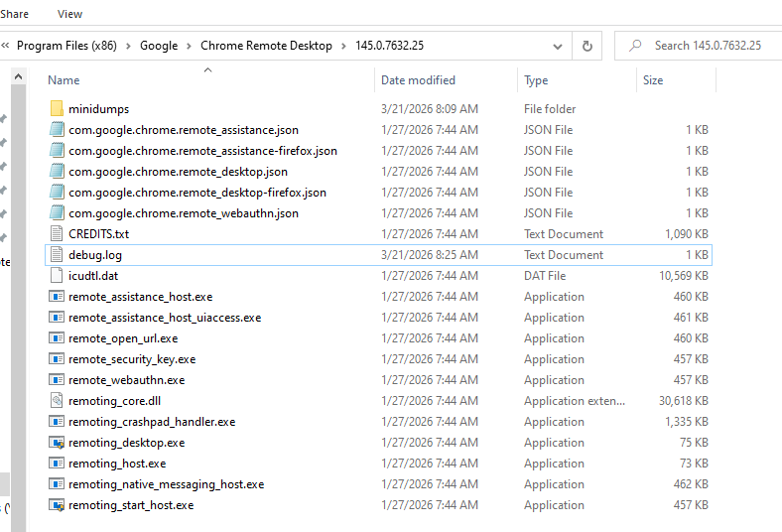Click the 1,090 KB size cell
The image size is (782, 532).
687,234
